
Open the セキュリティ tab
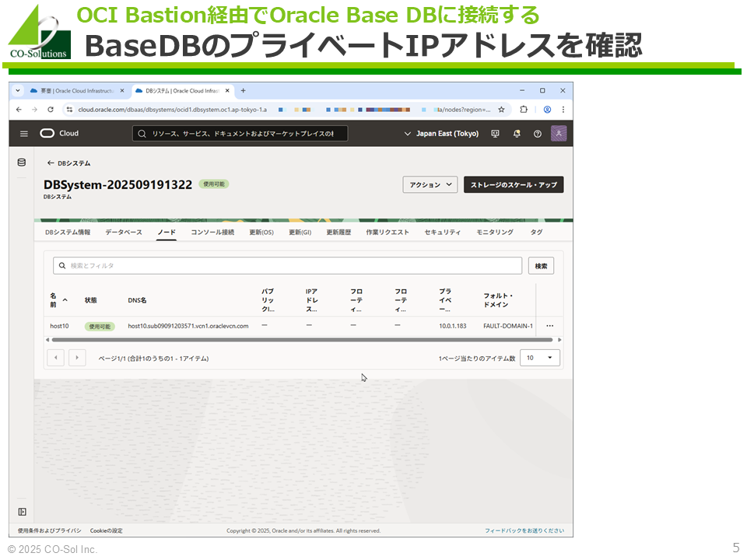[x=443, y=233]
